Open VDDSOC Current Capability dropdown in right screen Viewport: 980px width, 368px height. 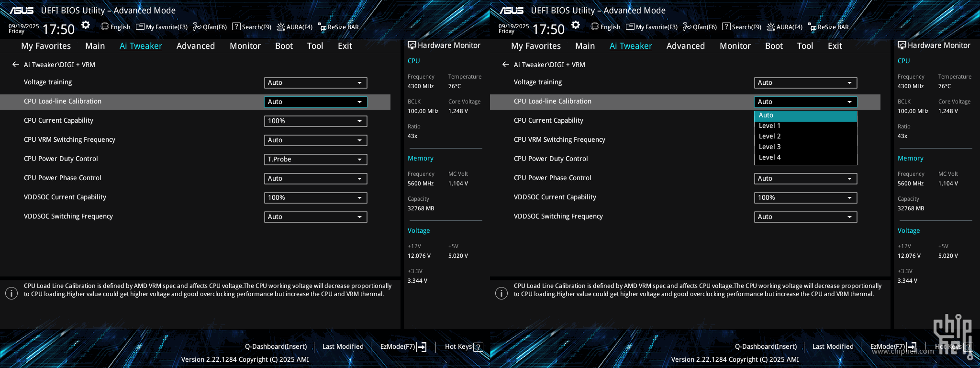coord(806,198)
